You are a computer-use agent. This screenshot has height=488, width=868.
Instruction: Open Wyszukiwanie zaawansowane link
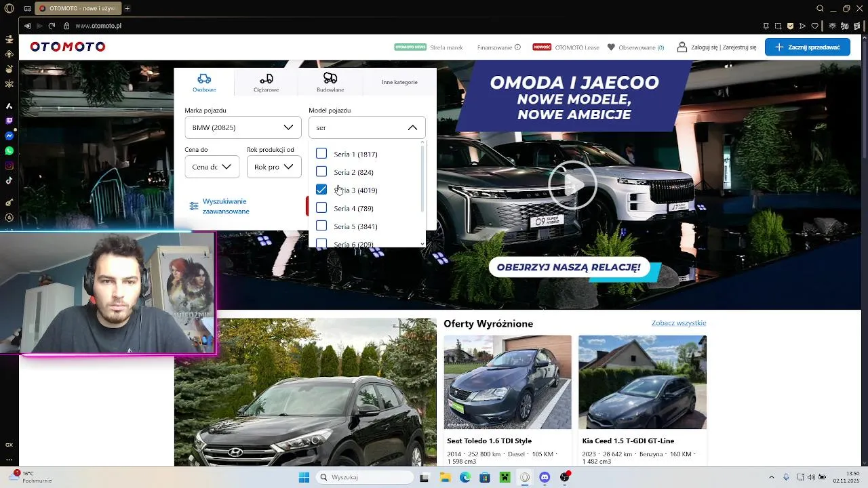226,206
